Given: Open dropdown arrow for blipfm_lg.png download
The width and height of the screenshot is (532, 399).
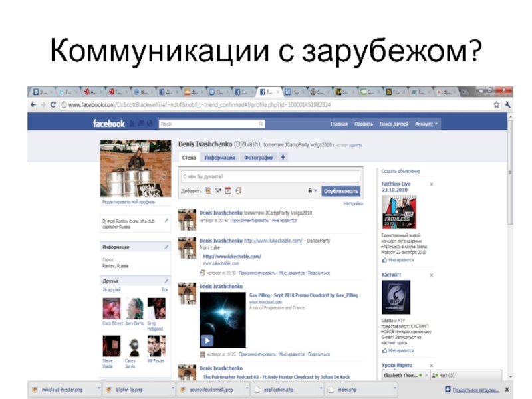Looking at the screenshot, I should point(173,388).
